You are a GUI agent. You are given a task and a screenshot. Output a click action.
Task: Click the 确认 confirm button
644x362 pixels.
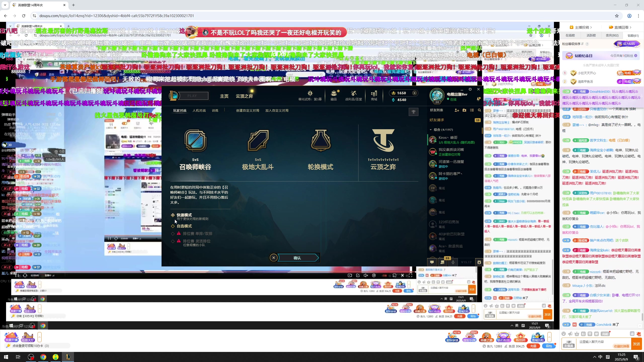(298, 258)
